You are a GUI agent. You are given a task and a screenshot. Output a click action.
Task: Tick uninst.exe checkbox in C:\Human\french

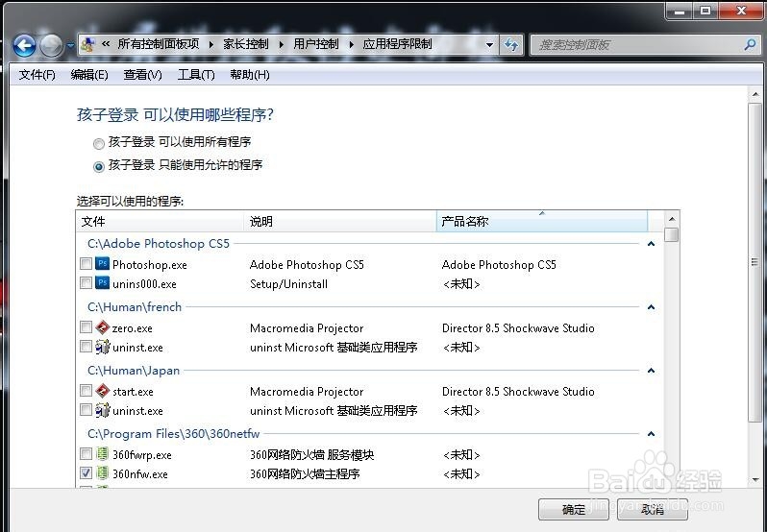coord(87,347)
